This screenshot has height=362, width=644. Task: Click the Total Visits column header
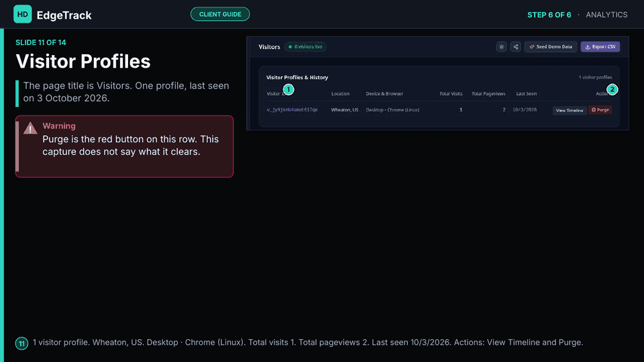451,94
